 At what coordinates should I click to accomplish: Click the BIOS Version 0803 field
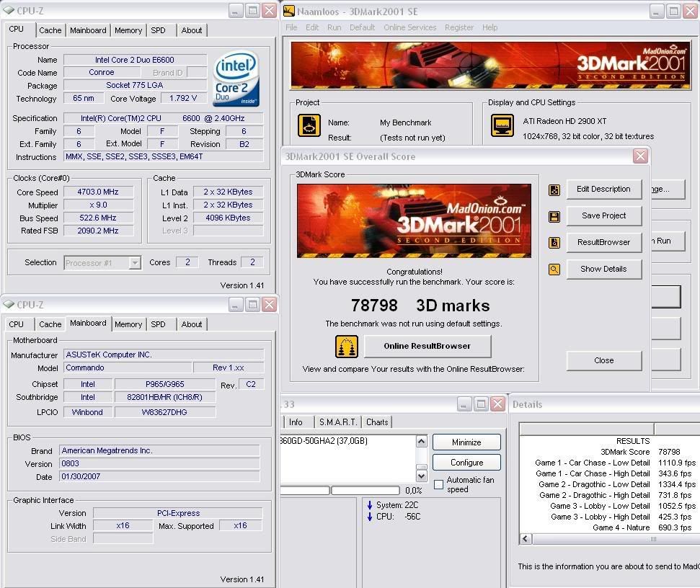pos(159,463)
